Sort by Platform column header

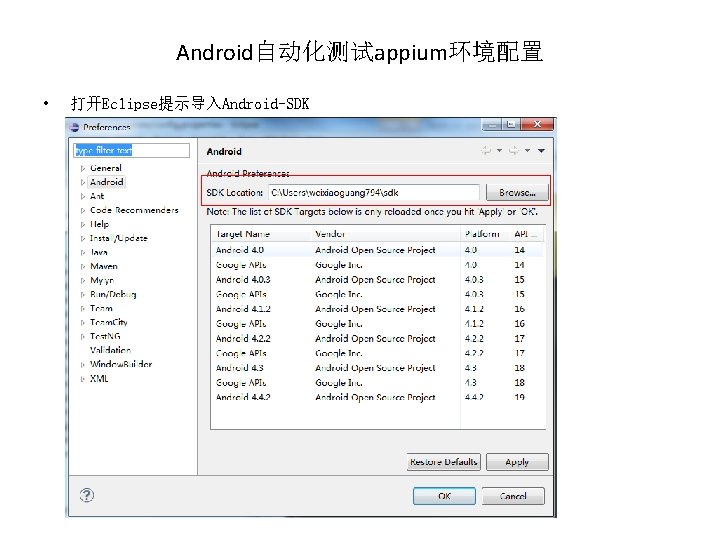(485, 234)
